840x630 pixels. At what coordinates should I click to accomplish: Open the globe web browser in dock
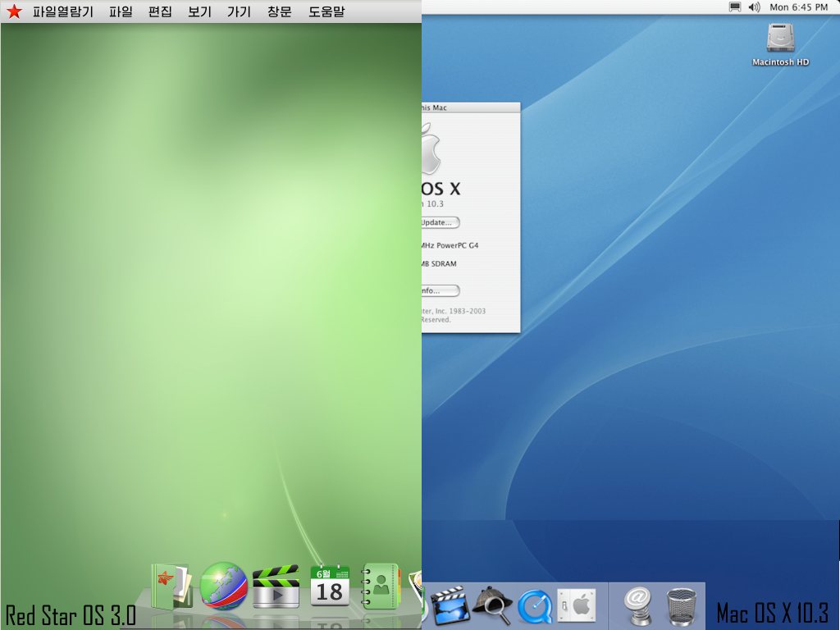pos(224,586)
